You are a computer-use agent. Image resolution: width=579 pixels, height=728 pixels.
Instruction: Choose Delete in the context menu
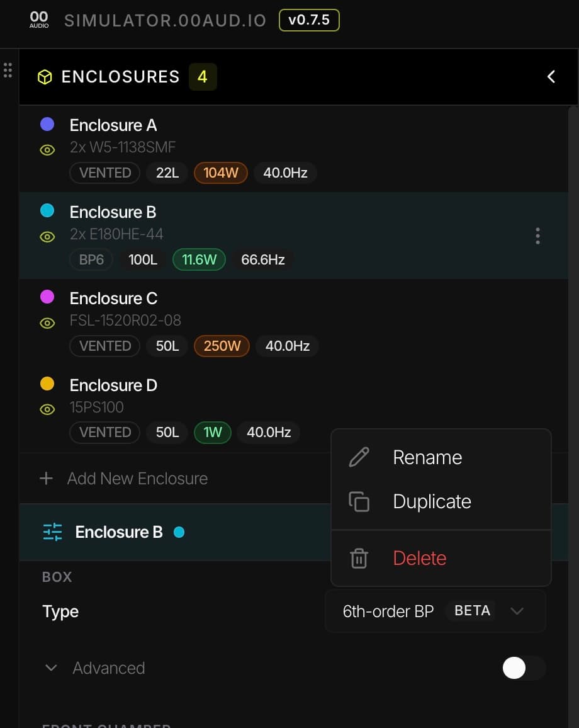(420, 558)
